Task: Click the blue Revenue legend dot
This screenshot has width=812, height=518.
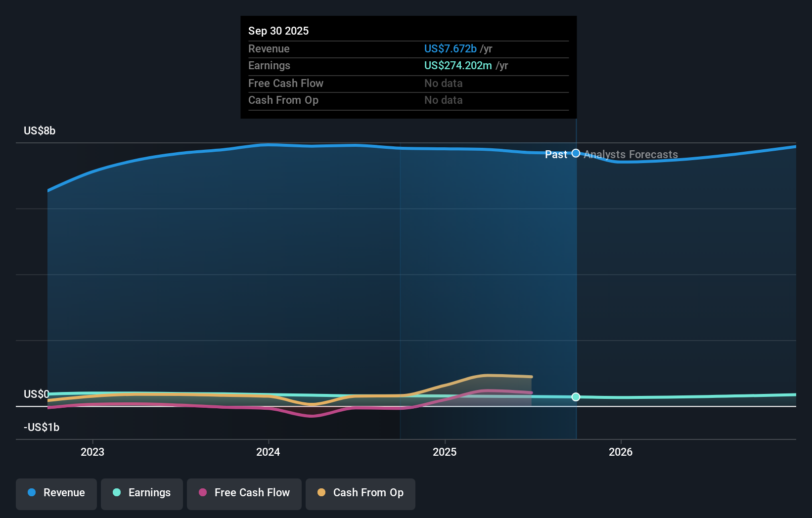Action: tap(31, 493)
